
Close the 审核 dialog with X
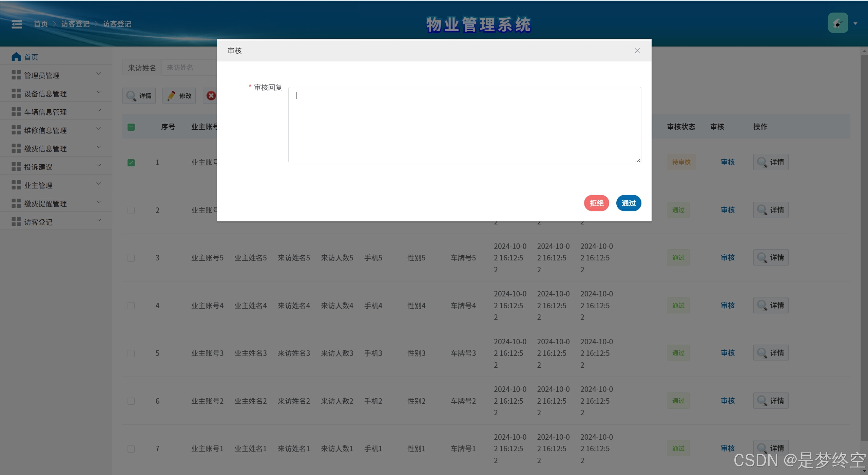[x=637, y=51]
